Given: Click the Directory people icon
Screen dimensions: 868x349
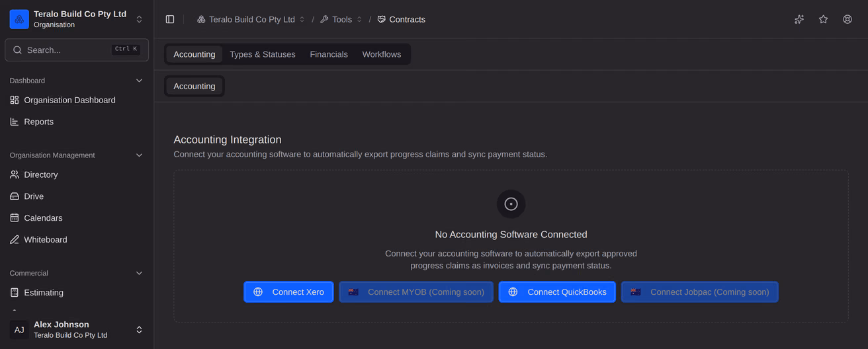Looking at the screenshot, I should coord(15,174).
